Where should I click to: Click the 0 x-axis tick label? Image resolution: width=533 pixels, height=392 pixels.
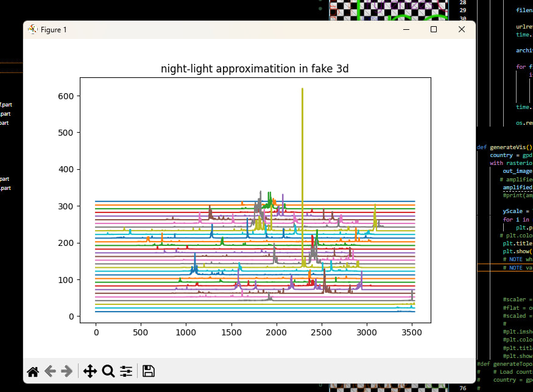96,333
